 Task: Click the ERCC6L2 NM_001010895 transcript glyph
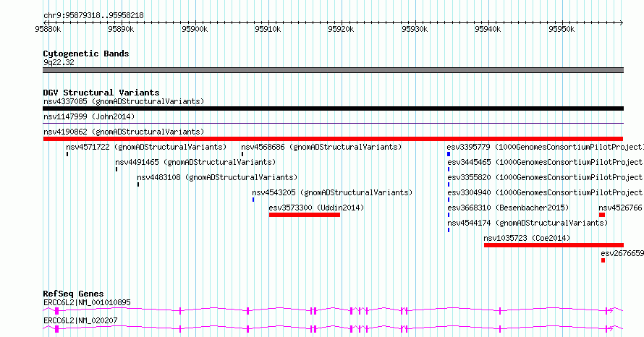(333, 311)
